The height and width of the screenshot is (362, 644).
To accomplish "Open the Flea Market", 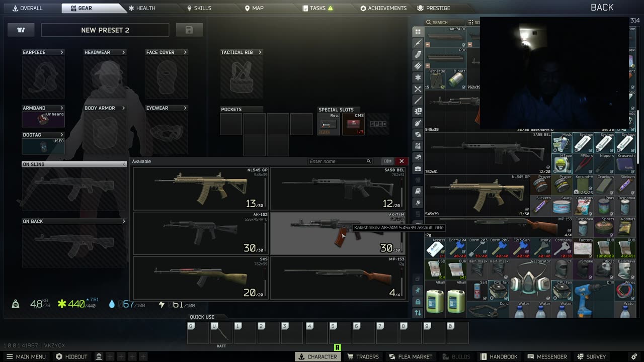I will point(410,356).
